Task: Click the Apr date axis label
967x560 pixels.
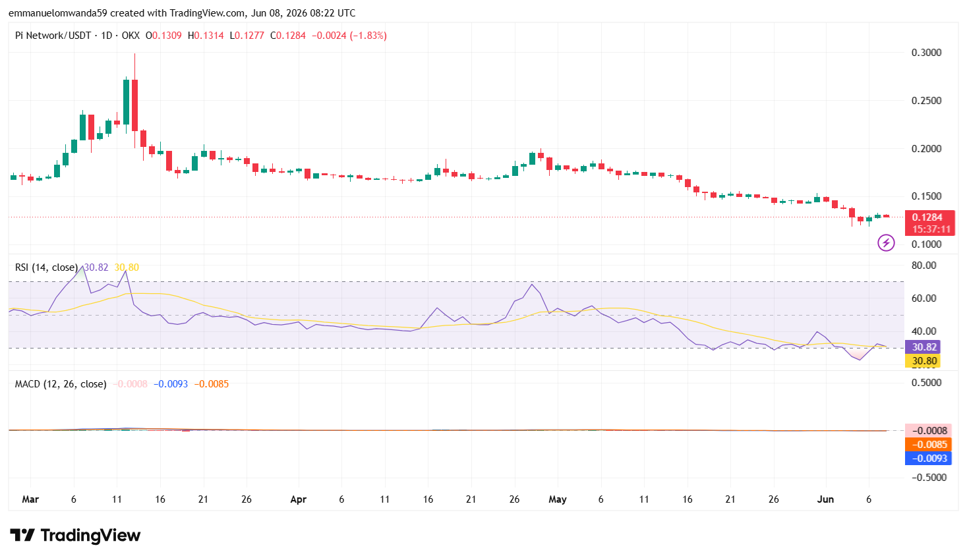Action: pyautogui.click(x=299, y=499)
